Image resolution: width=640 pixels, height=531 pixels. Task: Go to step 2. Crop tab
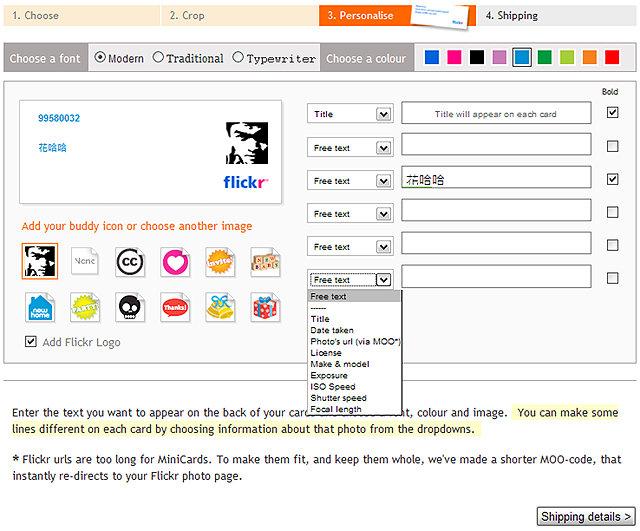pyautogui.click(x=240, y=16)
